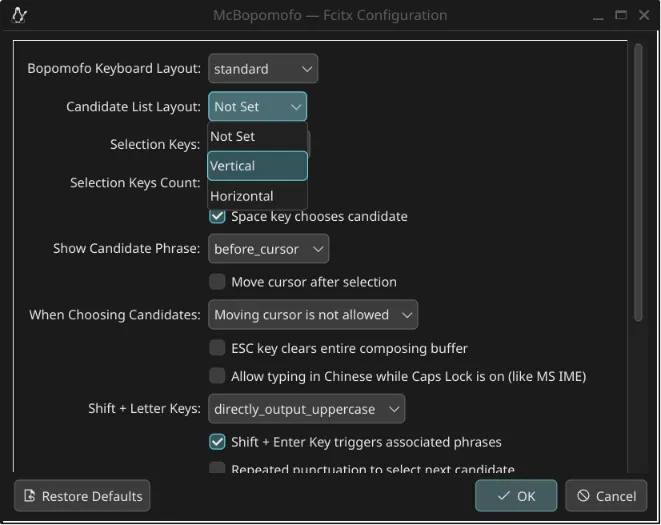
Task: Close the Fcitx Configuration window
Action: pyautogui.click(x=644, y=15)
